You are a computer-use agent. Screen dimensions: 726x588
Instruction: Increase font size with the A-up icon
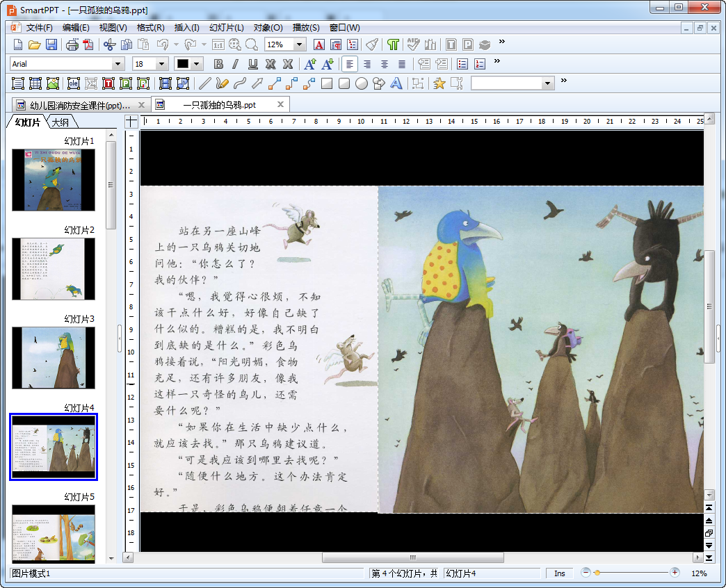pyautogui.click(x=309, y=64)
